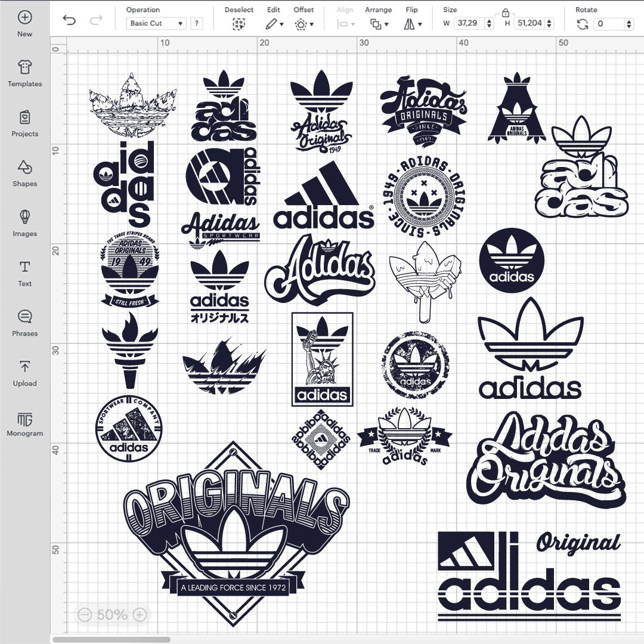Select the circular Adidas Originals since 1949 stamp
This screenshot has width=644, height=644.
(425, 197)
